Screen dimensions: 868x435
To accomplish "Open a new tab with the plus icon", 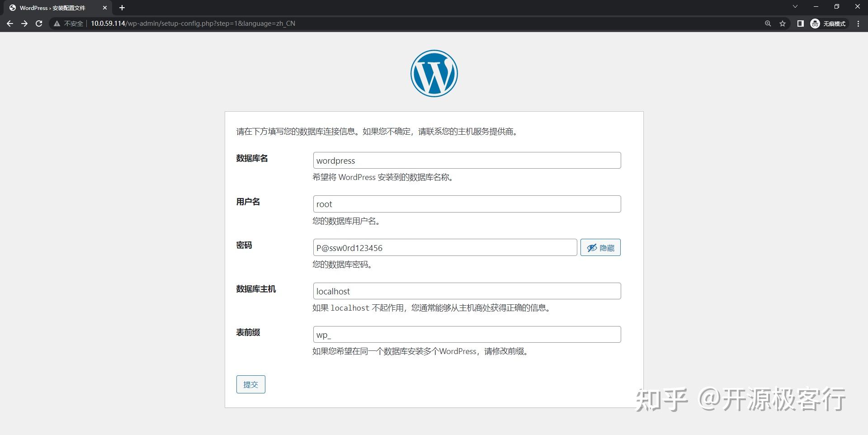I will pyautogui.click(x=122, y=8).
